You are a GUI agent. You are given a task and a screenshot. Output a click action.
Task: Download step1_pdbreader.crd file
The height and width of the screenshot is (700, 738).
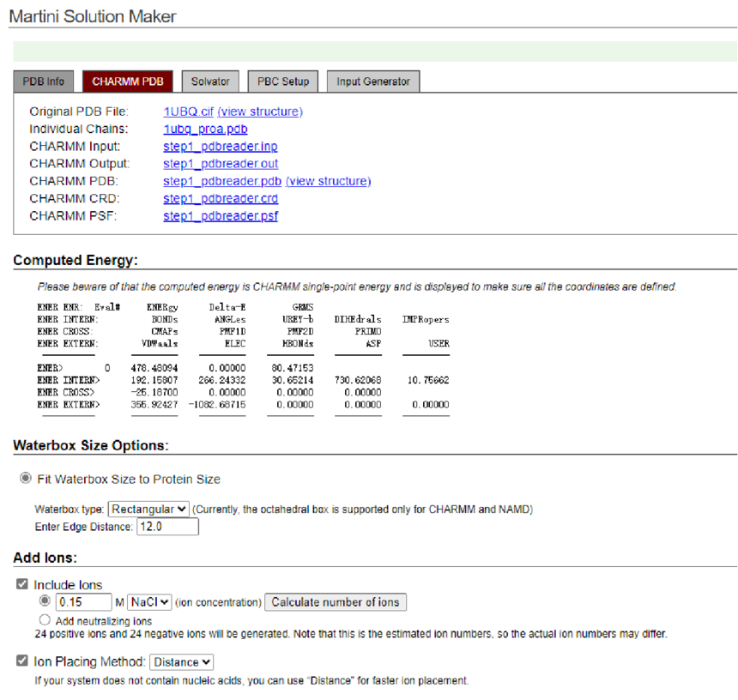click(x=221, y=199)
